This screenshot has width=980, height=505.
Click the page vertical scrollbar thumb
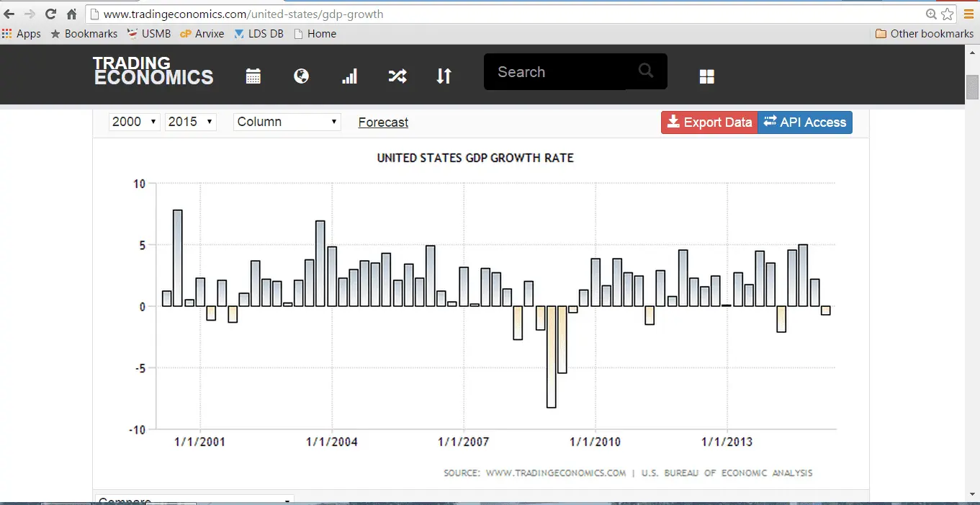pyautogui.click(x=972, y=88)
